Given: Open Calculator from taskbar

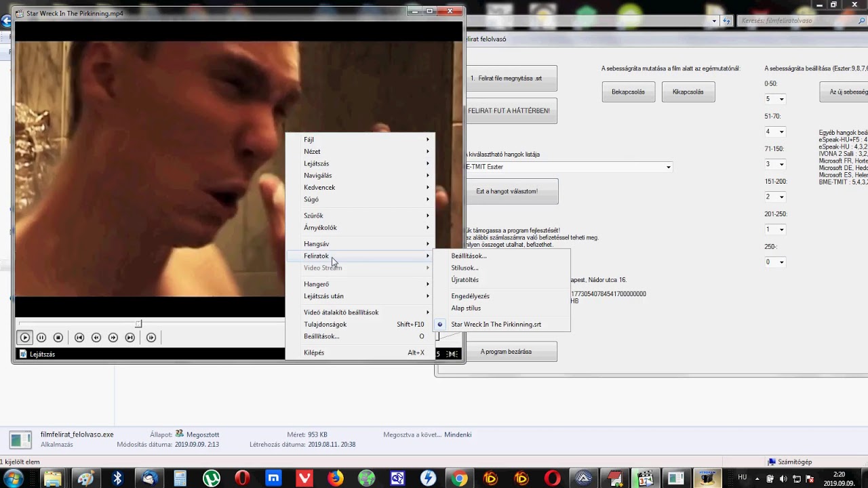Looking at the screenshot, I should tap(180, 479).
